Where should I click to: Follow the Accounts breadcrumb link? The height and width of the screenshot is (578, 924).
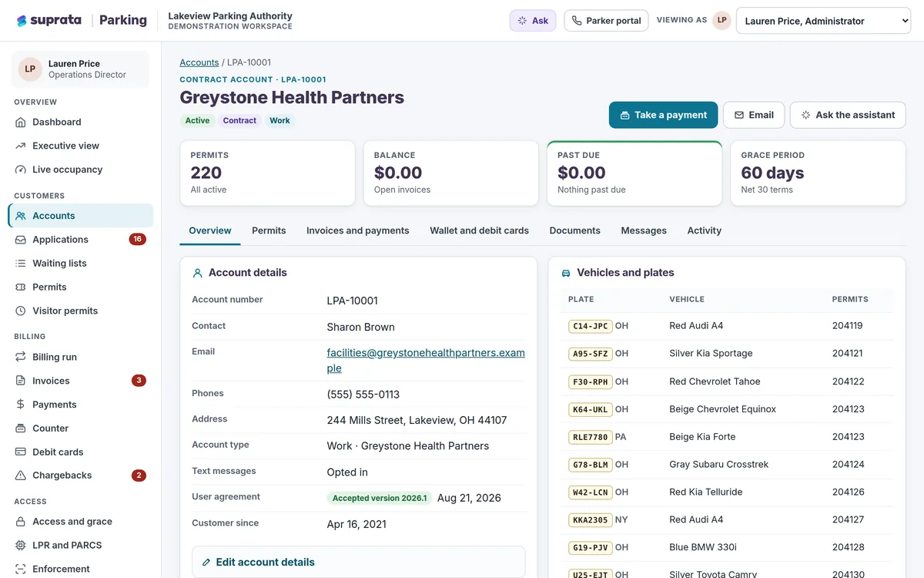click(199, 62)
